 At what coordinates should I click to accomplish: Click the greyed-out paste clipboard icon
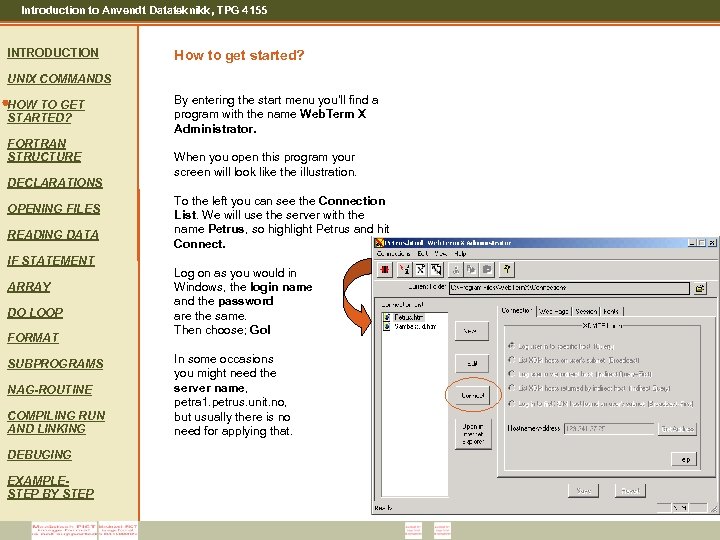pos(487,270)
